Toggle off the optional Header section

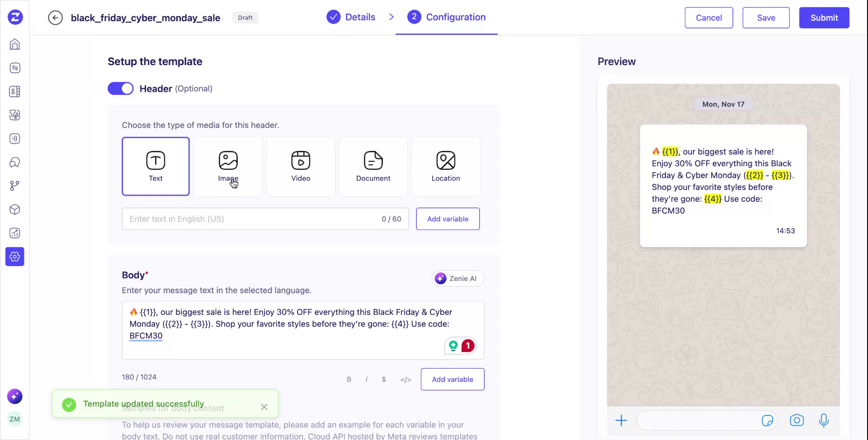120,88
